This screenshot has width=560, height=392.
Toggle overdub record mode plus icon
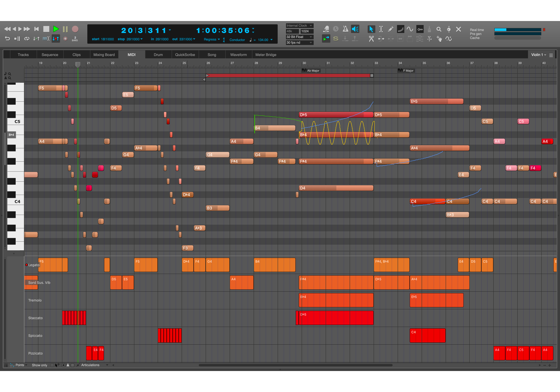pyautogui.click(x=65, y=38)
